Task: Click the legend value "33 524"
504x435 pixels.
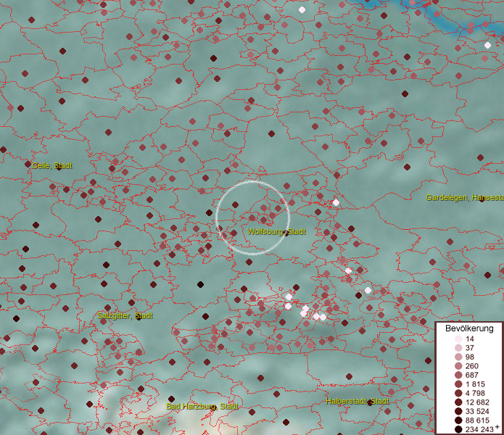Action: [x=477, y=411]
